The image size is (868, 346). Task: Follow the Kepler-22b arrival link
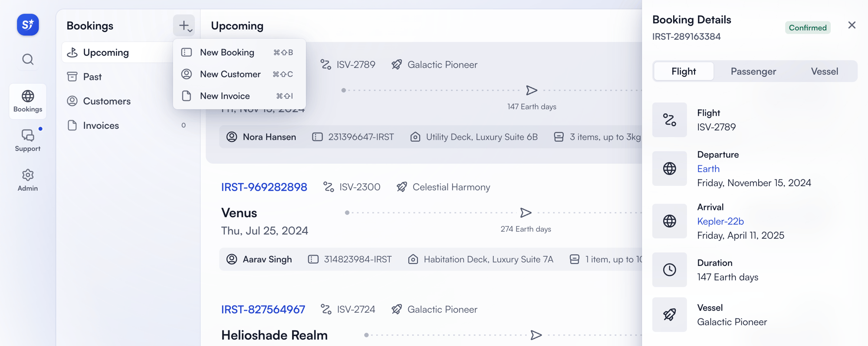tap(720, 221)
